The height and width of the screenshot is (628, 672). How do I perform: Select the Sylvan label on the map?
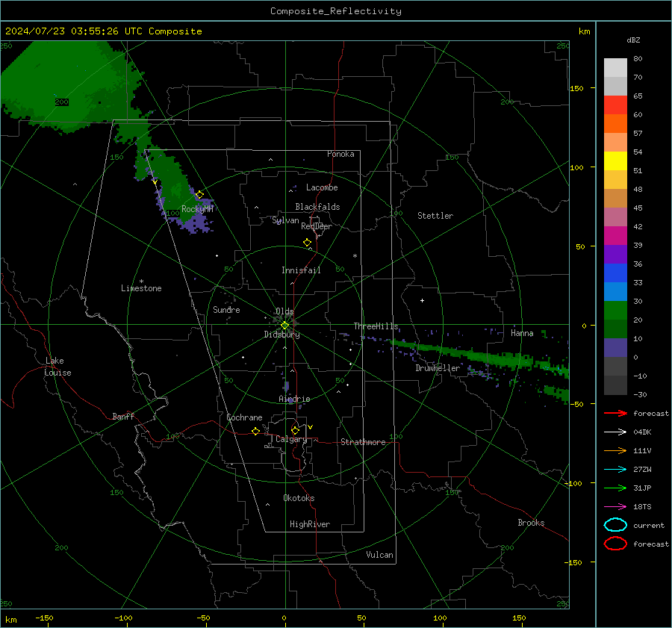(x=285, y=220)
